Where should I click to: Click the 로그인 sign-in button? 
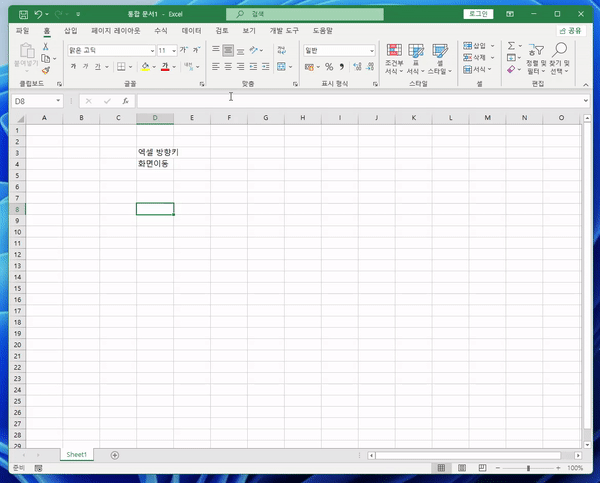point(478,14)
